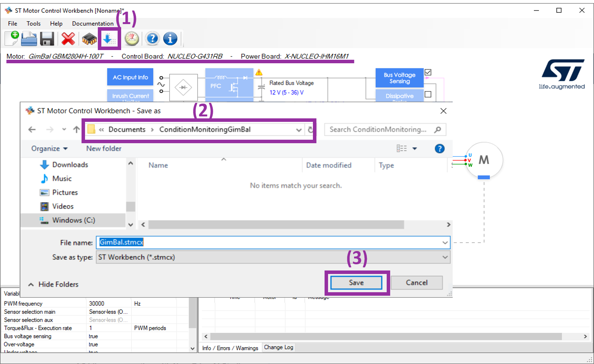This screenshot has height=364, width=594.
Task: Sort by the Name column header
Action: pyautogui.click(x=158, y=165)
